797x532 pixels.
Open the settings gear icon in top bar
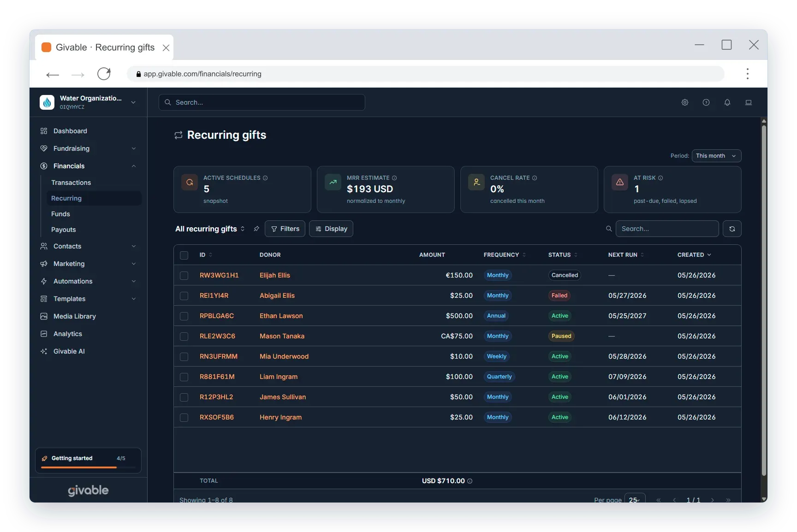pyautogui.click(x=685, y=102)
